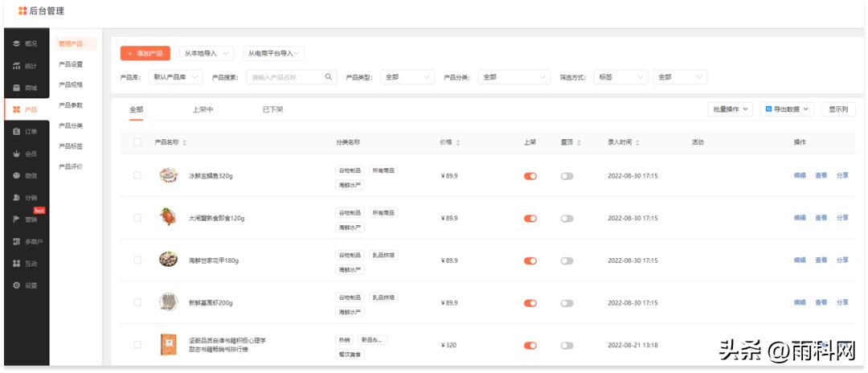Viewport: 868px width, 373px height.
Task: Click the 统计 statistics sidebar icon
Action: (16, 66)
